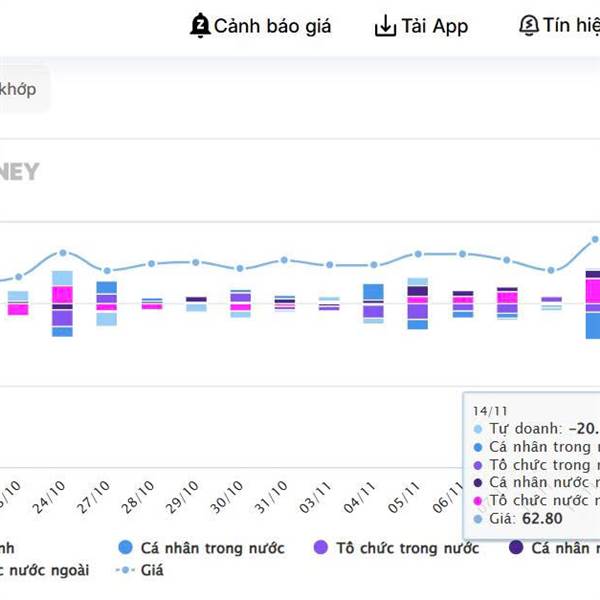Open the 'Cảnh báo giá' menu item
The width and height of the screenshot is (600, 600).
click(272, 26)
